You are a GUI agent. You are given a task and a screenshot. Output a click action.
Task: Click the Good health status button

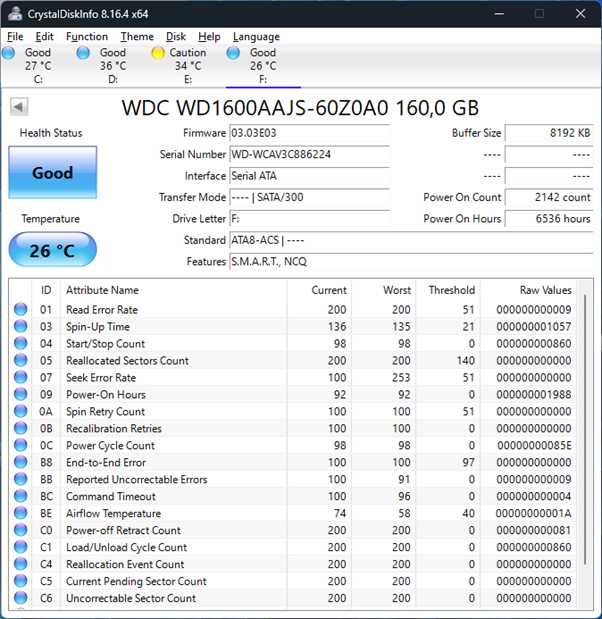point(53,172)
